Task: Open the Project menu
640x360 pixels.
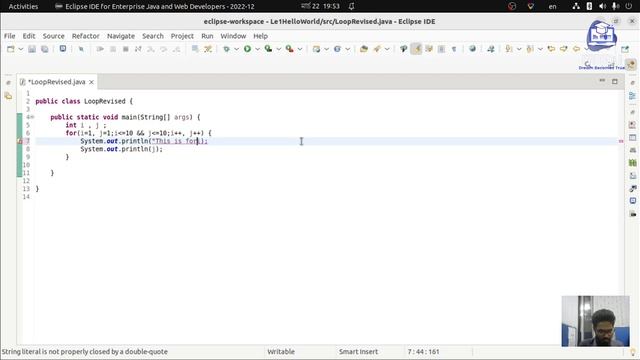Action: (x=182, y=36)
